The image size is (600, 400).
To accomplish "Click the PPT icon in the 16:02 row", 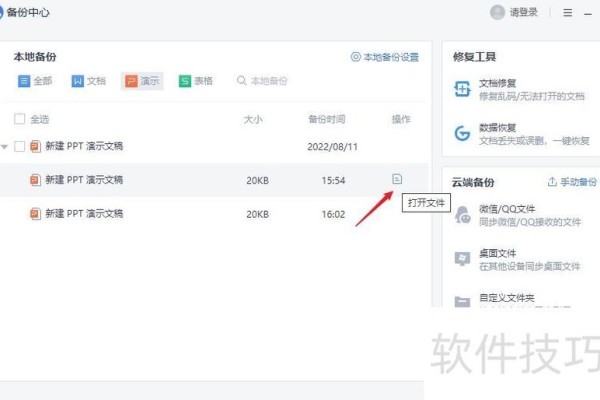I will 35,213.
